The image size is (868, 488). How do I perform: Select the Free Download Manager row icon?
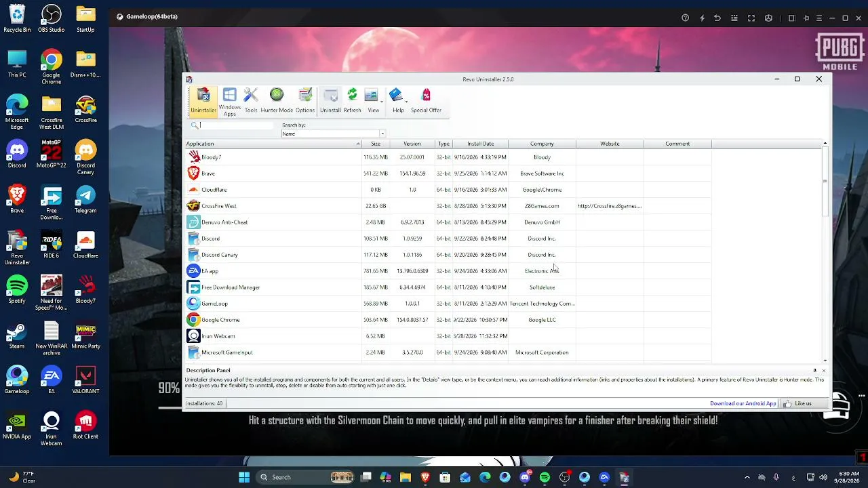(193, 287)
